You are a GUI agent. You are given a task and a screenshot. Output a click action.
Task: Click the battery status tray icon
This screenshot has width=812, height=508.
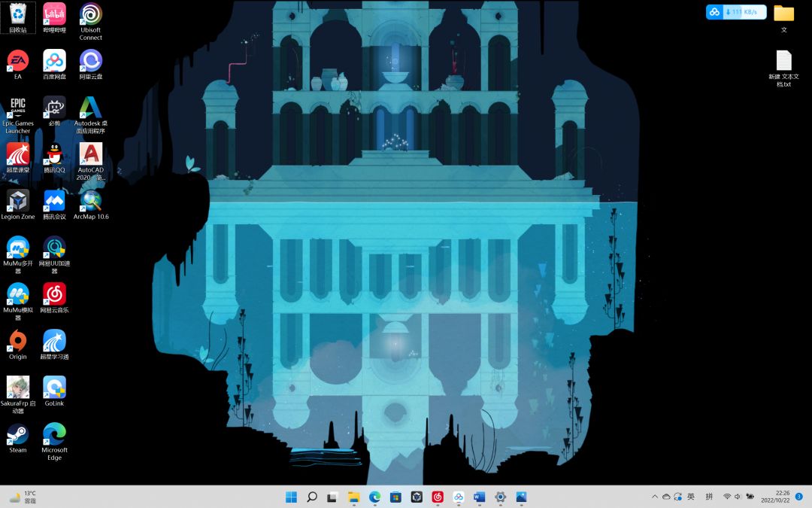[x=750, y=497]
